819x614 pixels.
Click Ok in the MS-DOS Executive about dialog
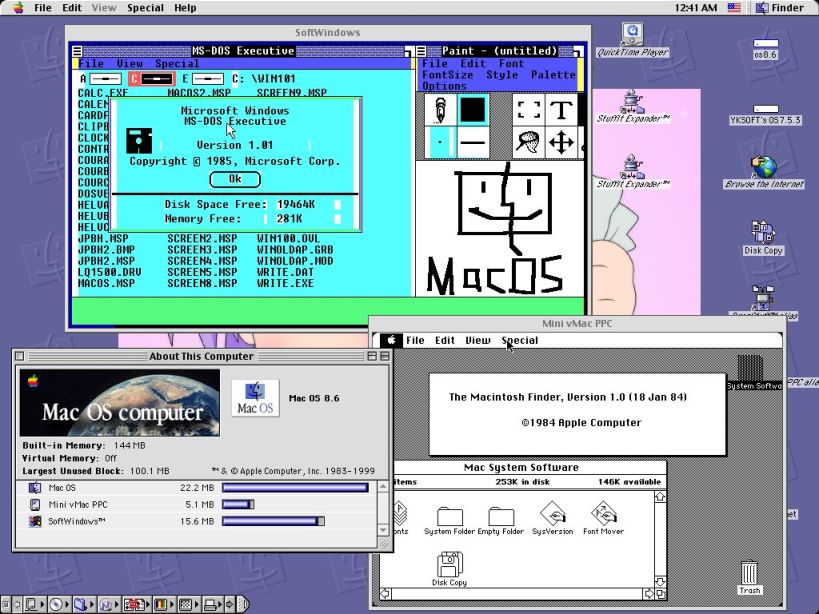point(234,179)
